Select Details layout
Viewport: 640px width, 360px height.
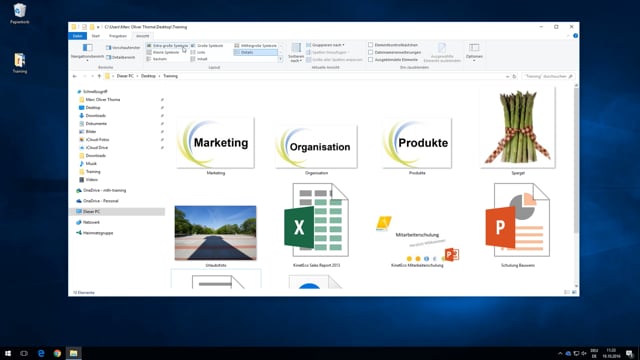coord(256,52)
